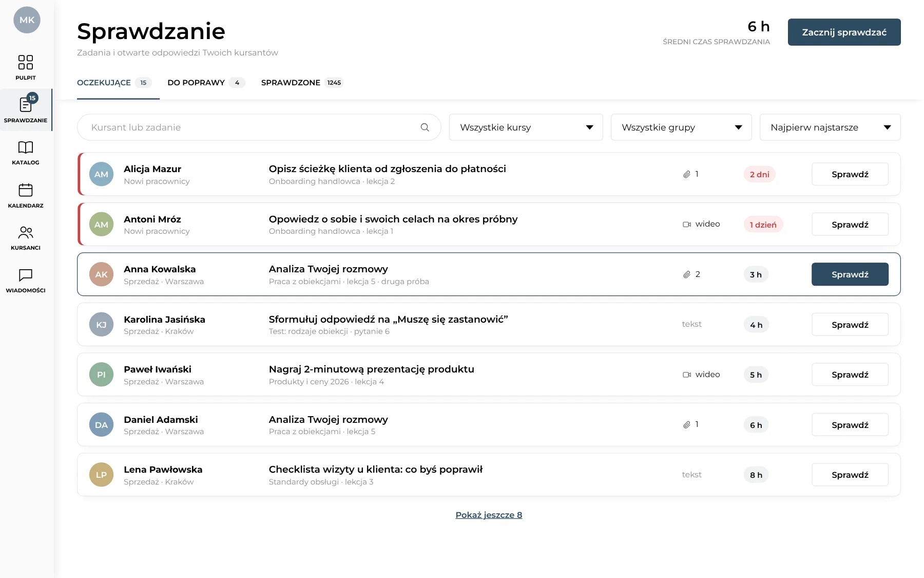Click Sprawdź for Anna Kowalska
Screen dimensions: 924x578
(850, 274)
